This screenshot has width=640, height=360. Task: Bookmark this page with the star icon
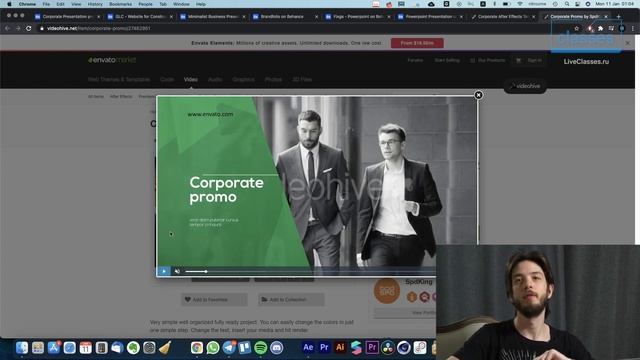[x=577, y=28]
